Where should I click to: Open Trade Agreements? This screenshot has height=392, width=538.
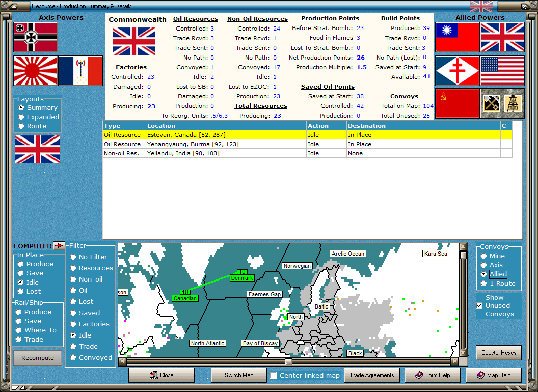click(371, 375)
